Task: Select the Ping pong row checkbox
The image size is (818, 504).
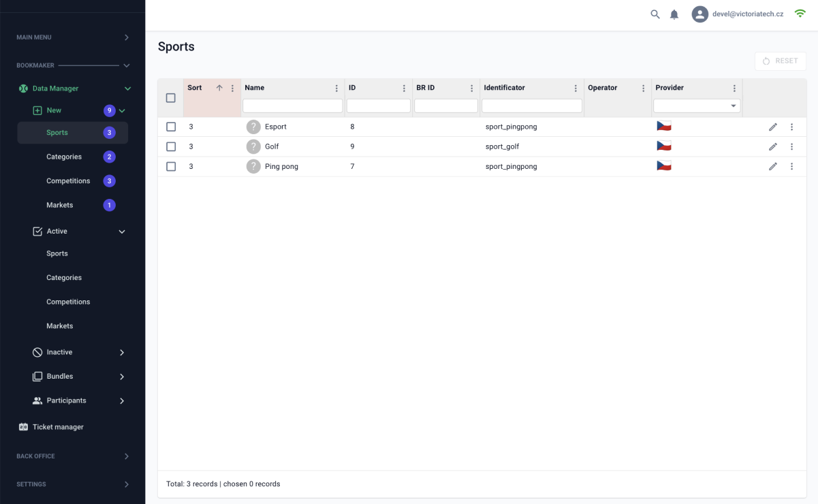Action: pos(171,166)
